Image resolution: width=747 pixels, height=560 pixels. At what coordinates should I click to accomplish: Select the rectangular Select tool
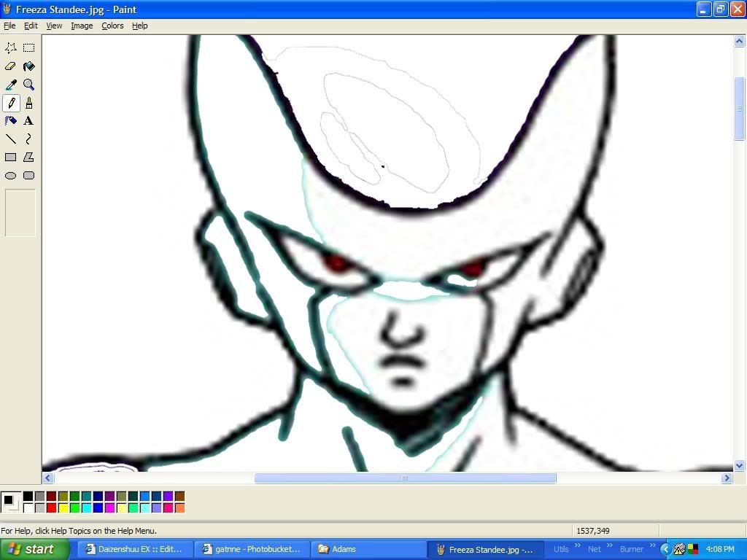[x=29, y=47]
